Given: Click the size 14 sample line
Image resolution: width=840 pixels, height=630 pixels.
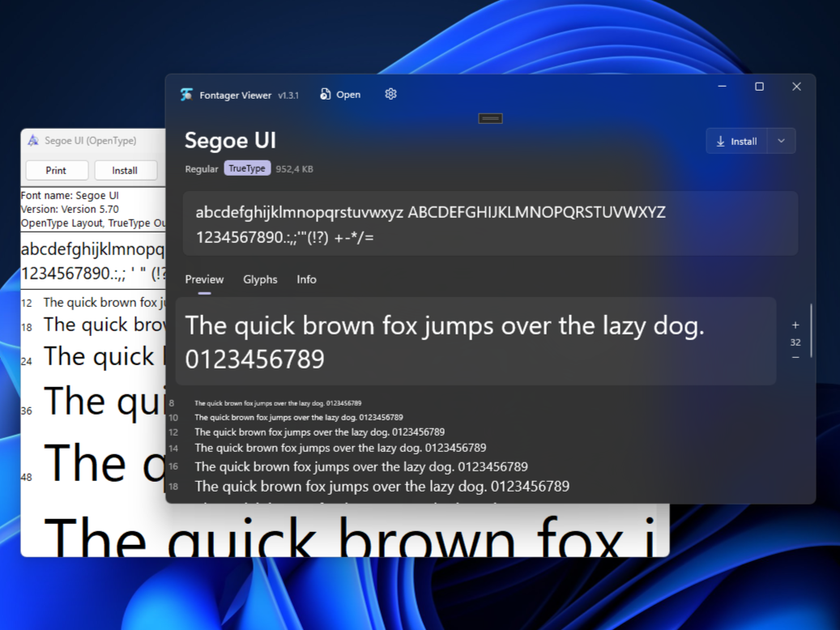Looking at the screenshot, I should pyautogui.click(x=340, y=448).
